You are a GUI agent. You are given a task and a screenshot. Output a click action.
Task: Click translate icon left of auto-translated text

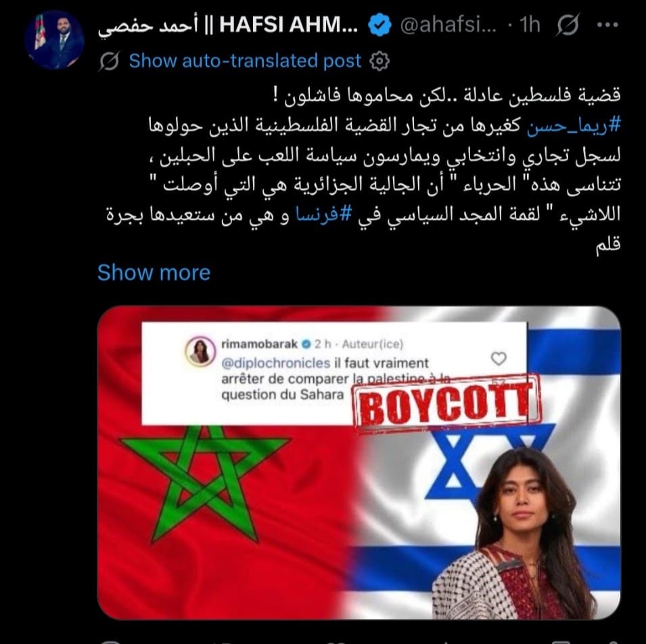(x=109, y=61)
